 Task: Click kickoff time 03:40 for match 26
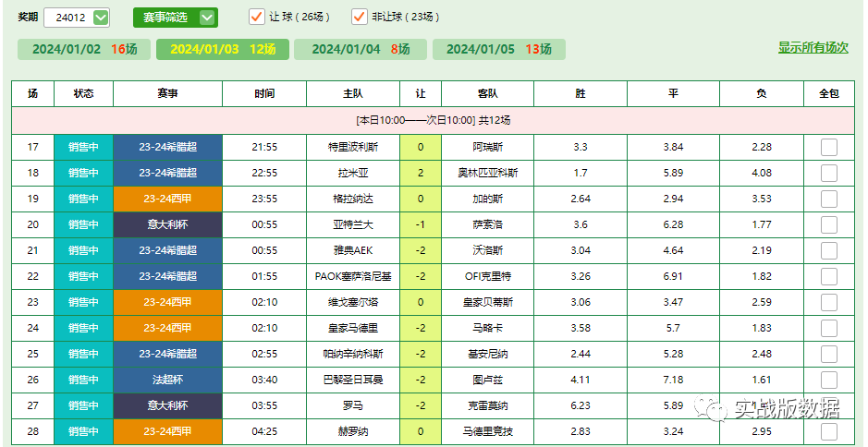(x=264, y=380)
